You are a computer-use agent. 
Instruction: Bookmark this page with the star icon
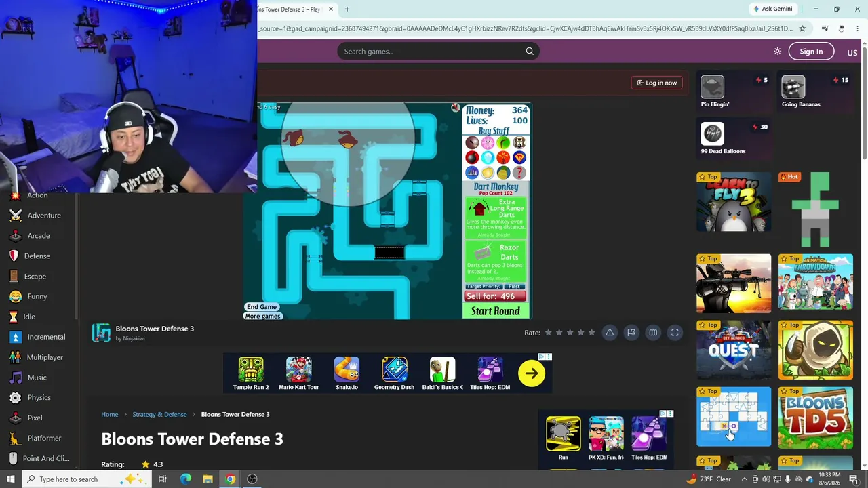[802, 28]
